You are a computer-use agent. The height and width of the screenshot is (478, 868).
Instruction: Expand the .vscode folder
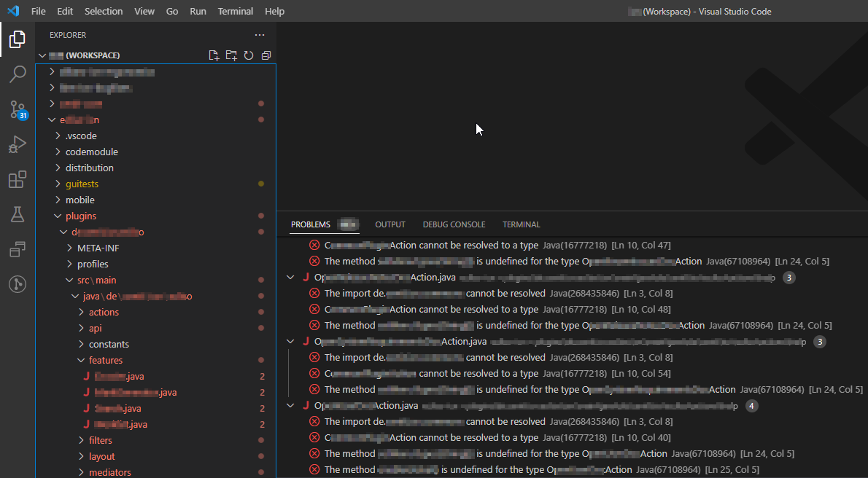point(155,136)
